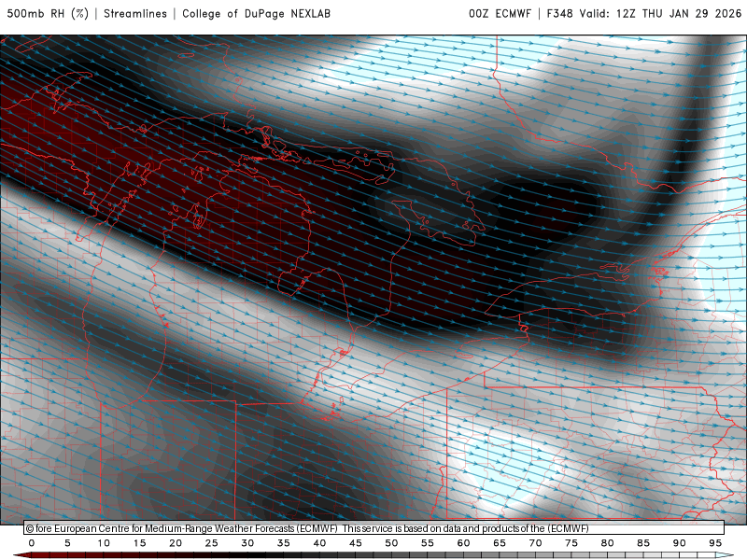
Task: Click the "F348" forecast hour label
Action: (559, 13)
